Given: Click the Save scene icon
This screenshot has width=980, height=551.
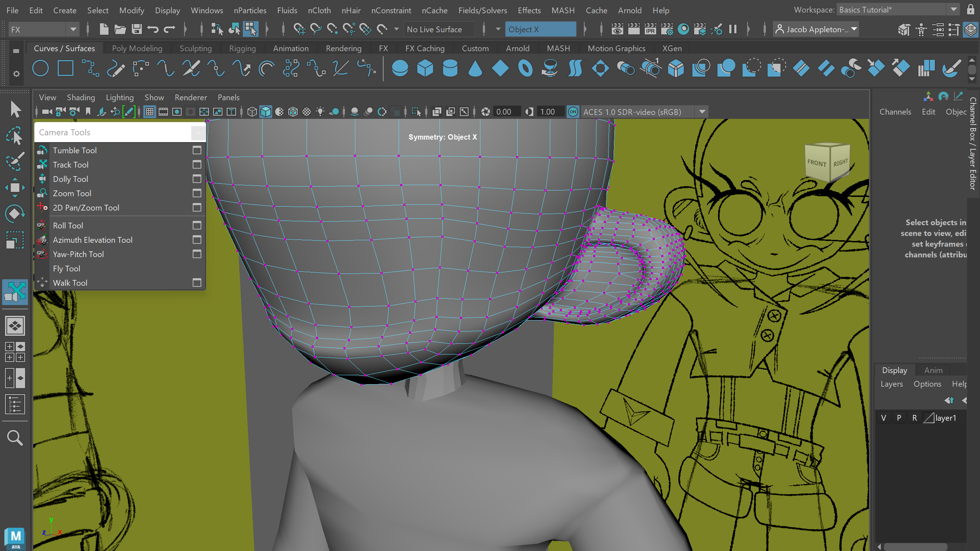Looking at the screenshot, I should tap(136, 29).
